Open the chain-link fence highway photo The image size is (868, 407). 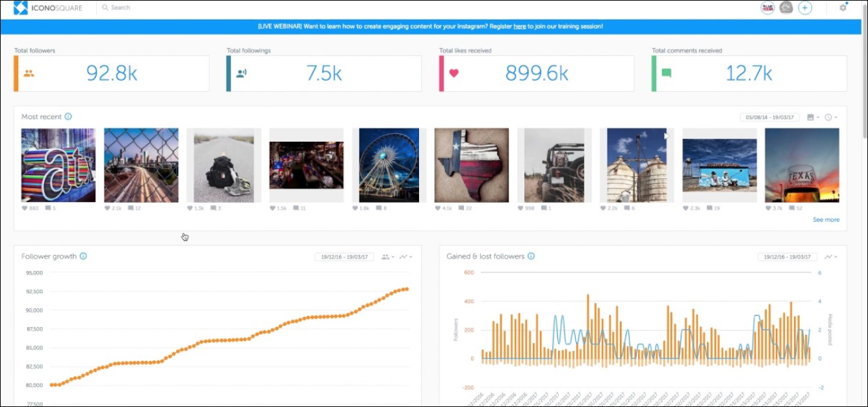tap(141, 165)
